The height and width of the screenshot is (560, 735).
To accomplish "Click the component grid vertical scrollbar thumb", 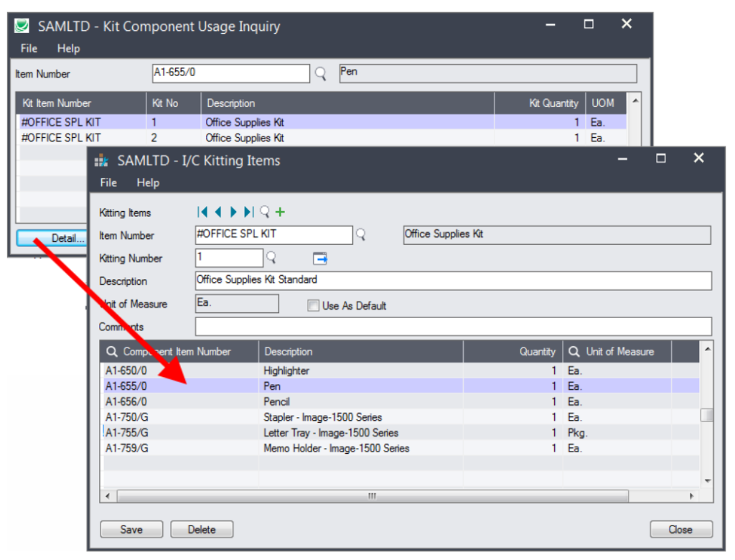I will 706,415.
